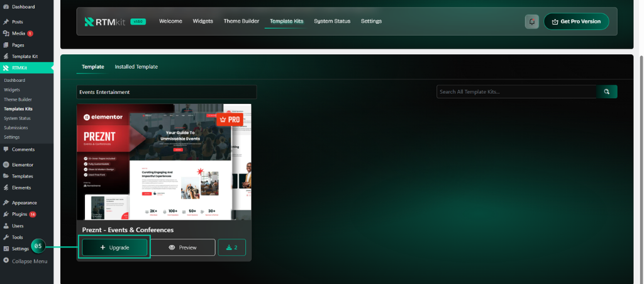
Task: Select the Template sub-tab
Action: pyautogui.click(x=93, y=67)
